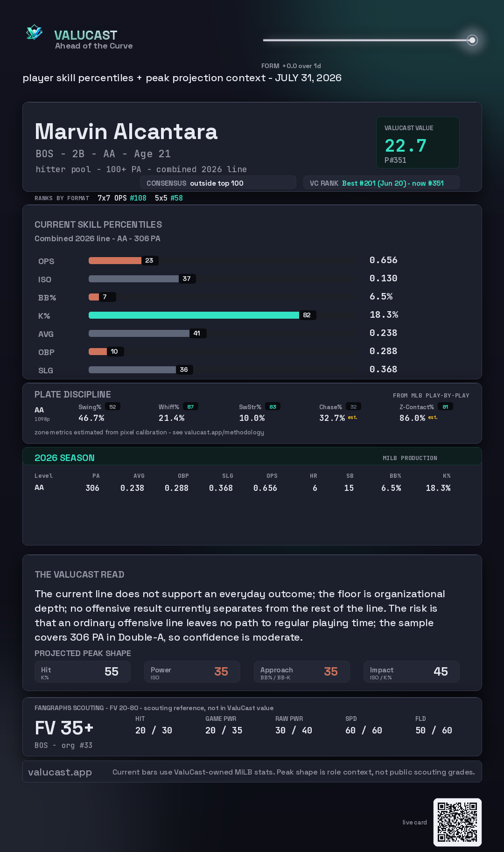Click the form slider endpoint marker
The height and width of the screenshot is (852, 504).
[472, 40]
